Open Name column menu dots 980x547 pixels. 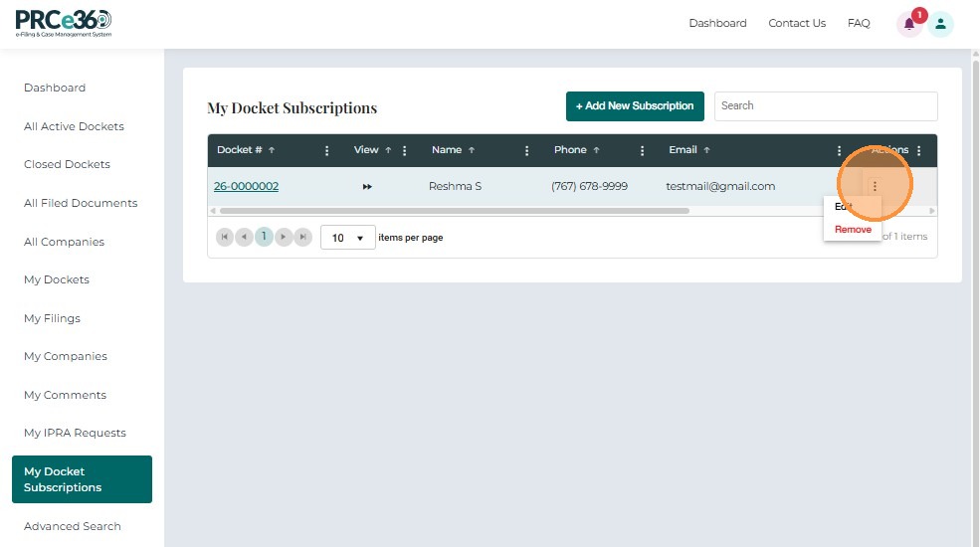pos(527,150)
